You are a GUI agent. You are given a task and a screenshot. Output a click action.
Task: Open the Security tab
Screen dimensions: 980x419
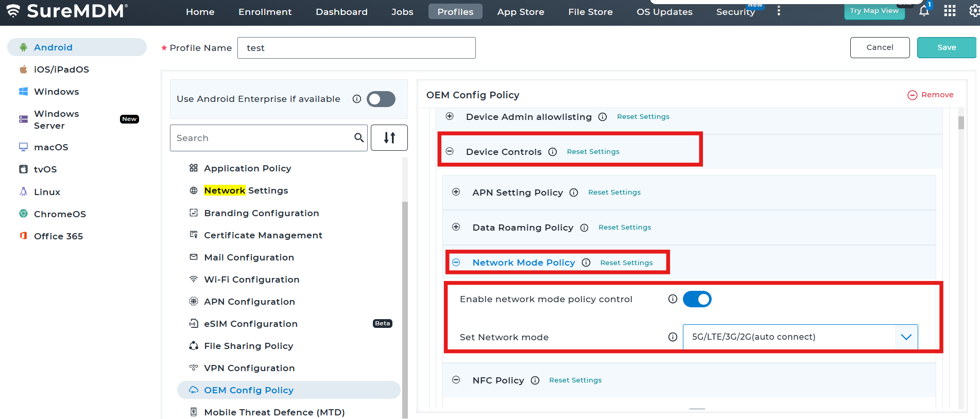pyautogui.click(x=735, y=12)
